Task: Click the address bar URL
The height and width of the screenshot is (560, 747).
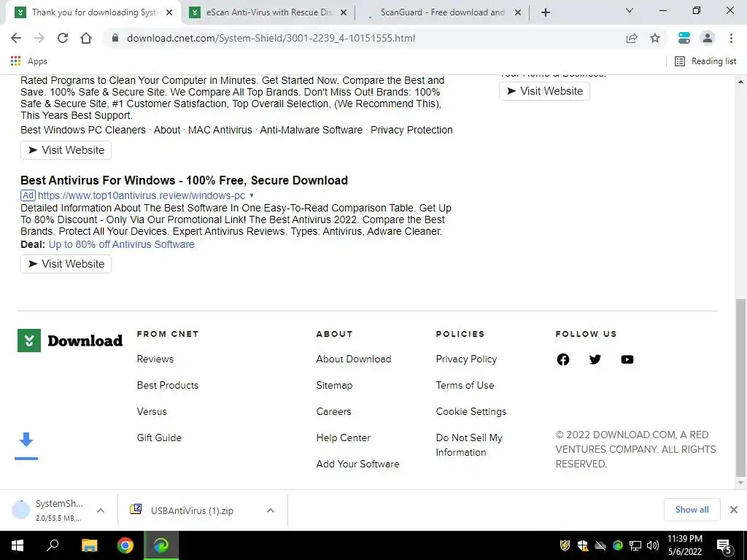Action: [271, 38]
